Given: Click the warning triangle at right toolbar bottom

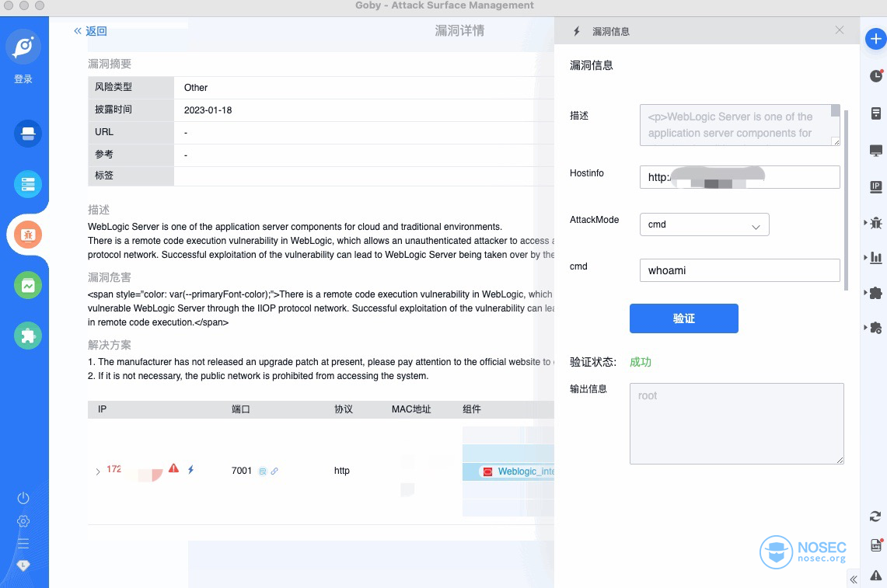Looking at the screenshot, I should pyautogui.click(x=875, y=576).
